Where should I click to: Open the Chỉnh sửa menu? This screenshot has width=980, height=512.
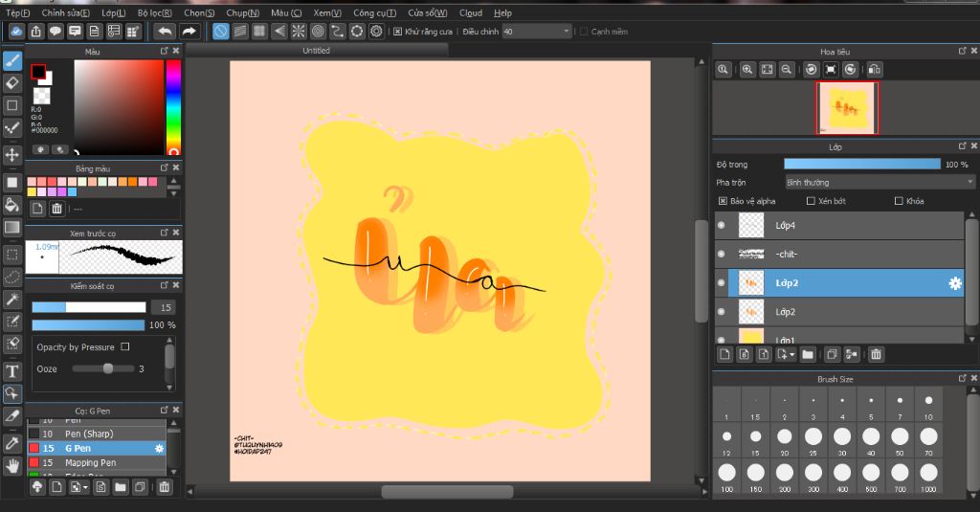pyautogui.click(x=66, y=12)
